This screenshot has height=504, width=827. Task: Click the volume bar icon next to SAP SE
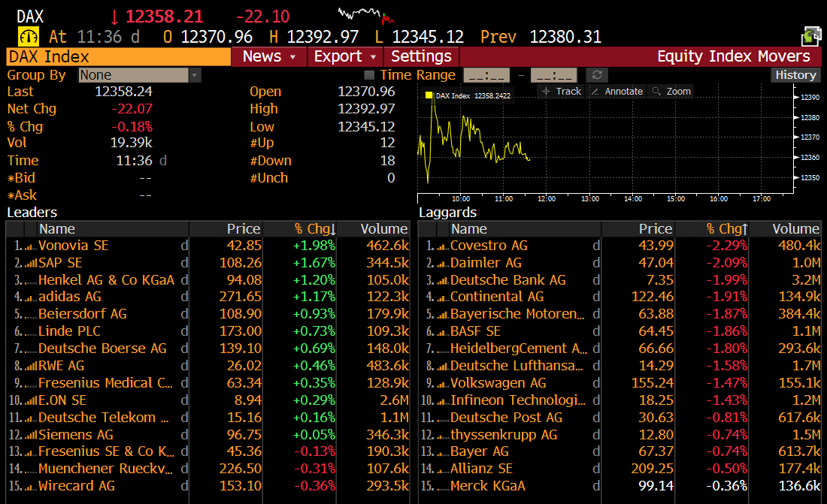click(31, 263)
